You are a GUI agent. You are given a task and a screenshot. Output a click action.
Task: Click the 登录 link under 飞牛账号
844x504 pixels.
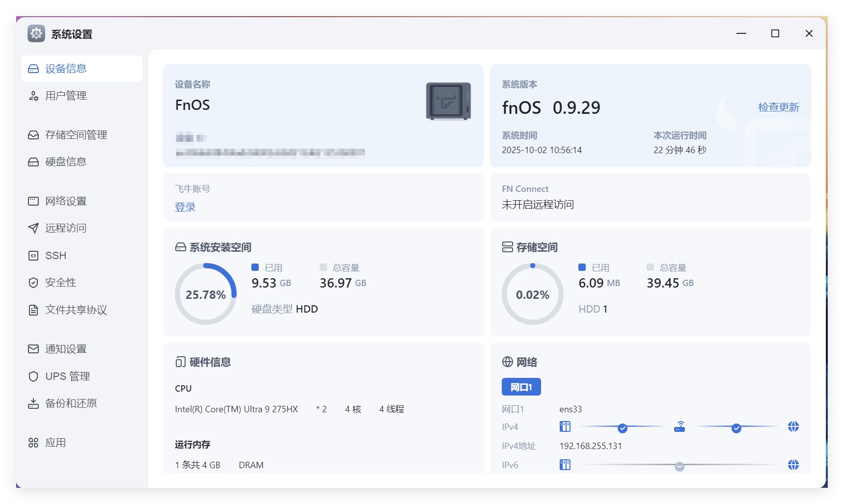[x=185, y=207]
